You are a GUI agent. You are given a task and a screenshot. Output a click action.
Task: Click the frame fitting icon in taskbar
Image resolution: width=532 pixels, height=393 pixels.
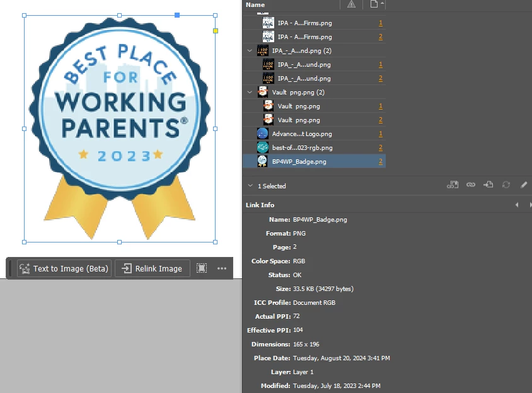(202, 268)
